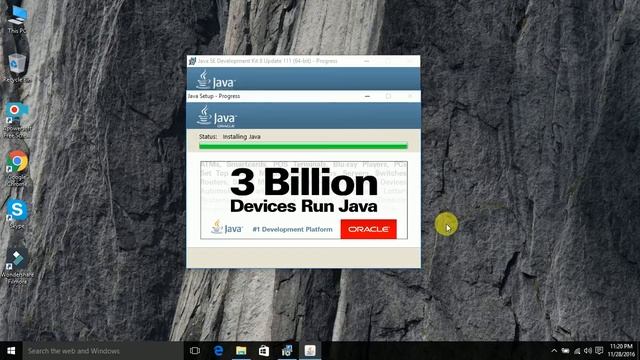This screenshot has width=640, height=360.
Task: Click the Java Setup window's disabled close button
Action: click(x=410, y=96)
